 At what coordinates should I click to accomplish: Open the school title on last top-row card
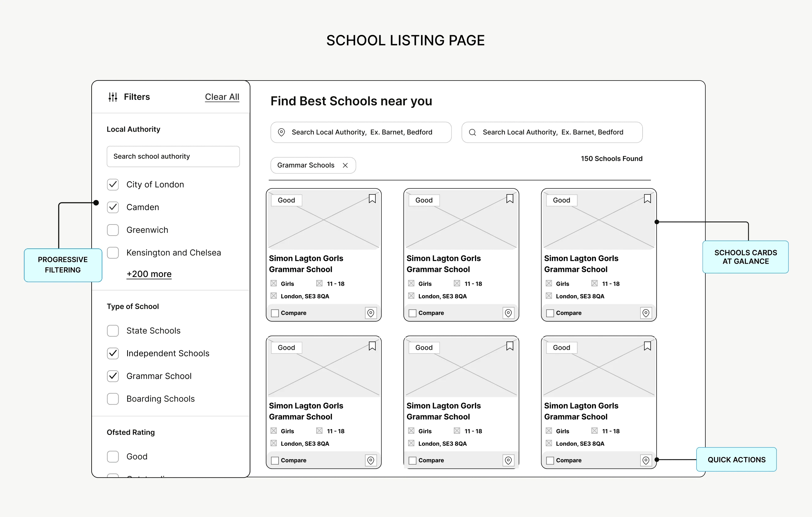coord(581,264)
